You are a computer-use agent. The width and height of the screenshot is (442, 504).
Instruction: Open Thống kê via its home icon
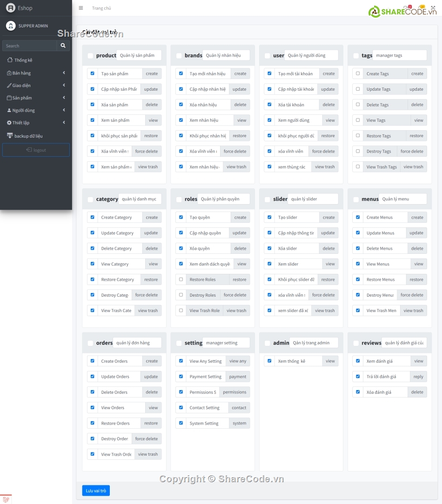[x=10, y=60]
